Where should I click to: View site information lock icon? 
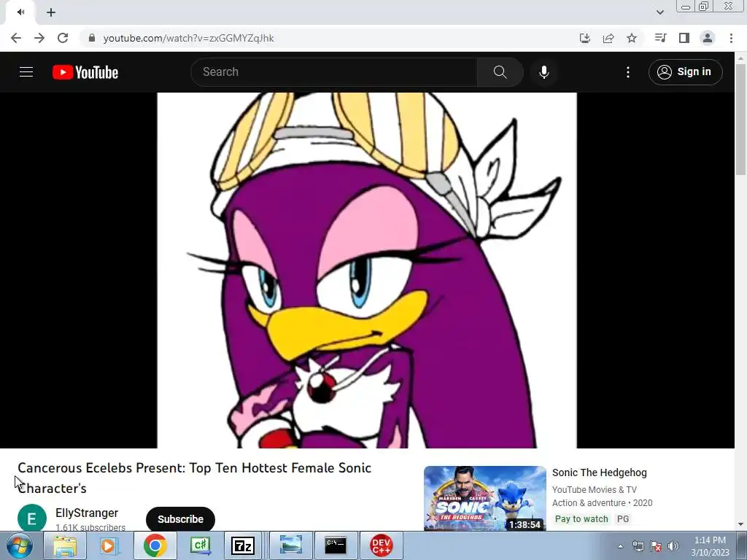tap(92, 38)
